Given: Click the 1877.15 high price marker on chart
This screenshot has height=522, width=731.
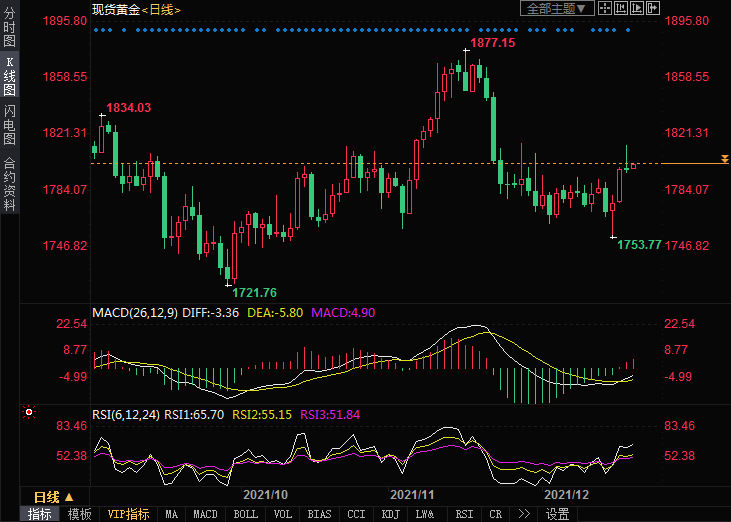Looking at the screenshot, I should (493, 43).
